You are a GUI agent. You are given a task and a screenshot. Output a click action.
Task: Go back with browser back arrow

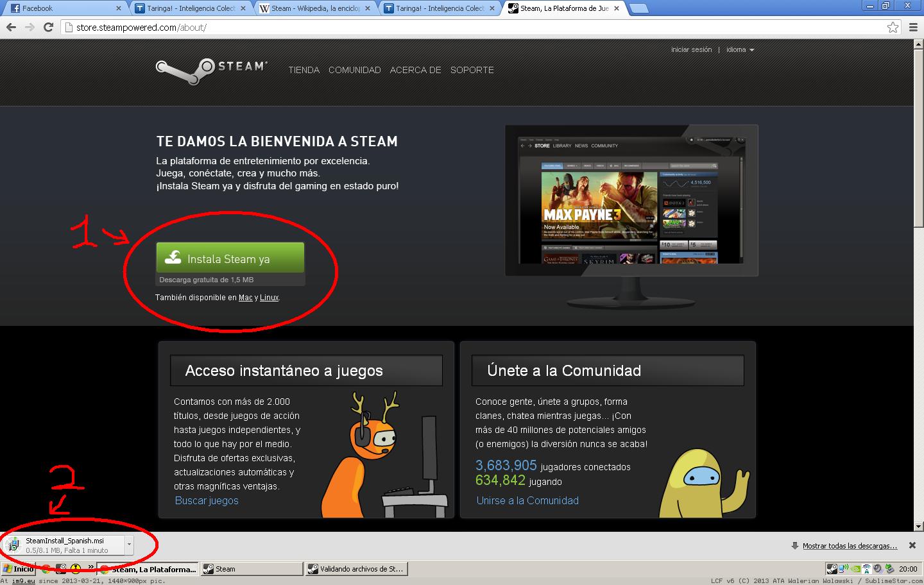(x=10, y=27)
